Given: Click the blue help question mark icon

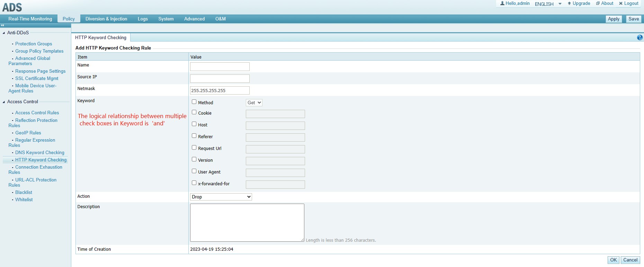Looking at the screenshot, I should 639,37.
